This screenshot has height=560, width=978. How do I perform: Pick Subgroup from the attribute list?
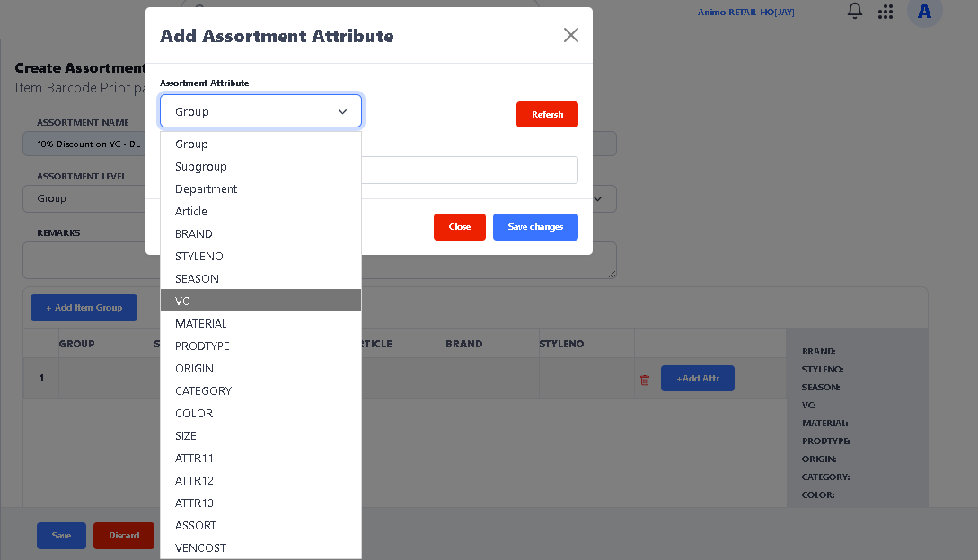(260, 166)
